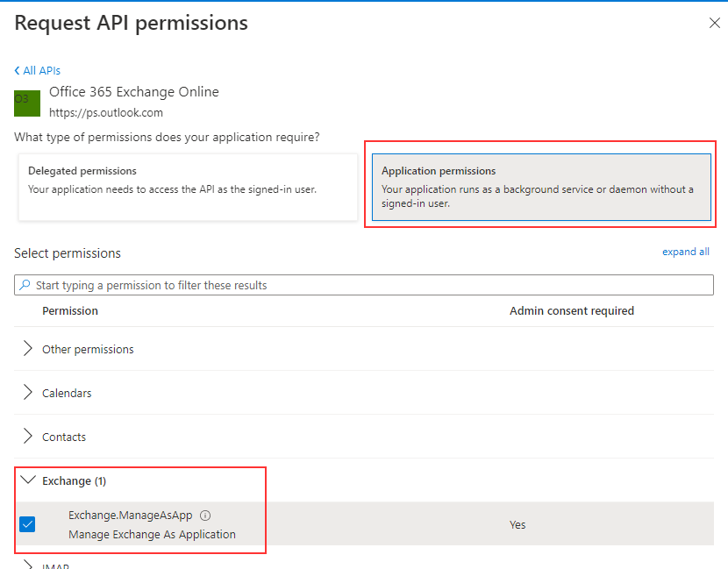This screenshot has width=728, height=569.
Task: Click the Select permissions heading
Action: point(68,253)
